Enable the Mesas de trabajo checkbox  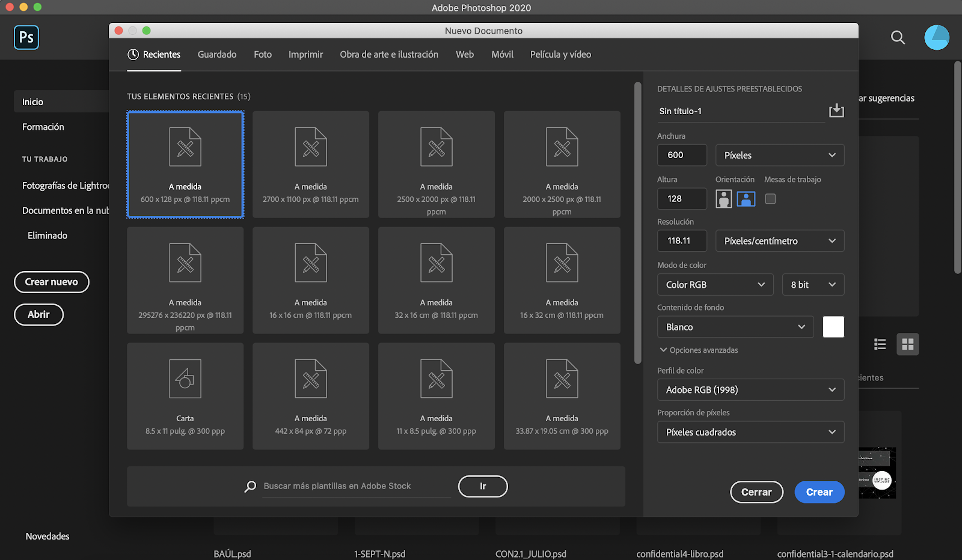click(x=770, y=199)
